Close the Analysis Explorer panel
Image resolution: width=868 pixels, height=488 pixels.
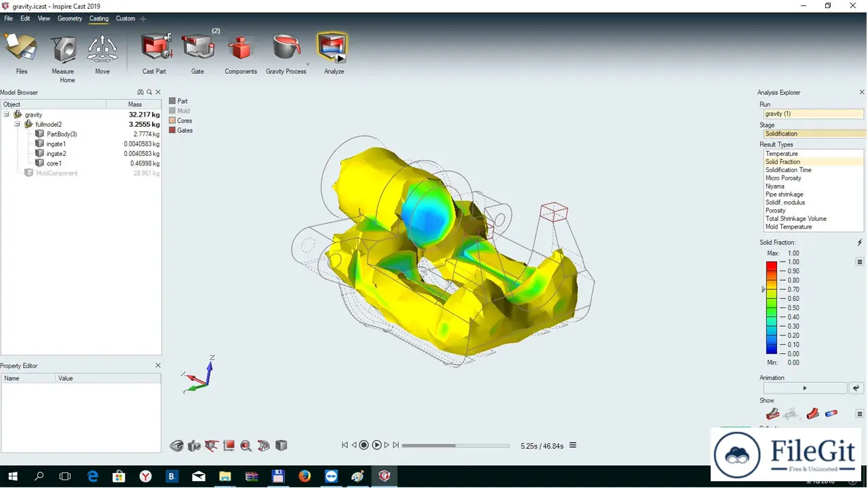[x=862, y=92]
